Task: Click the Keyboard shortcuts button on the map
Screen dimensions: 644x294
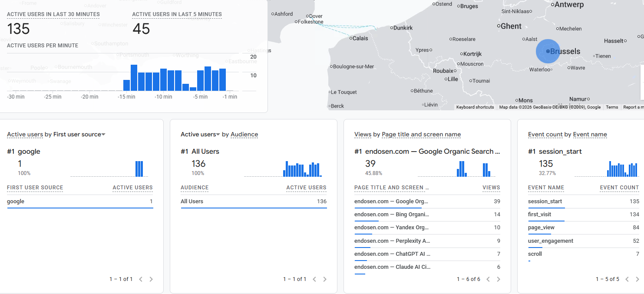Action: tap(475, 107)
